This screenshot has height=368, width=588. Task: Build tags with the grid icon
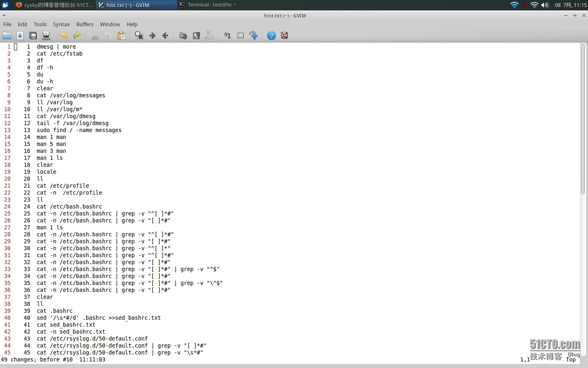[x=241, y=36]
